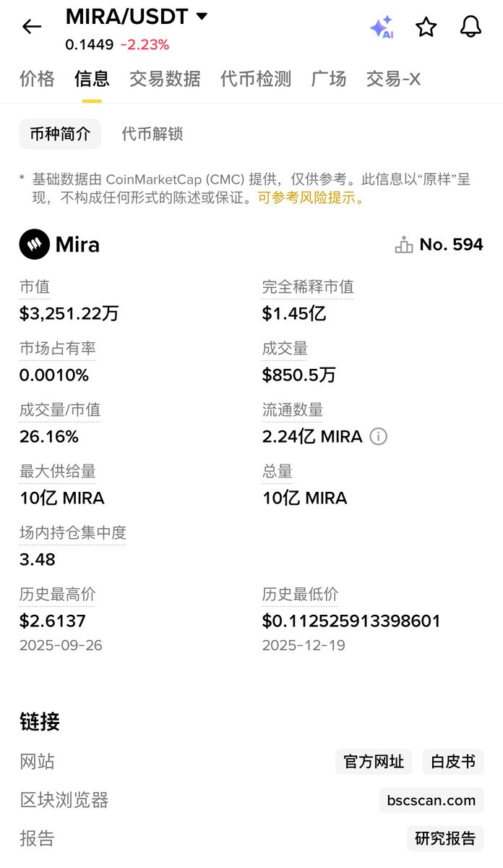Expand the MIRA/USDT pair dropdown

point(202,16)
